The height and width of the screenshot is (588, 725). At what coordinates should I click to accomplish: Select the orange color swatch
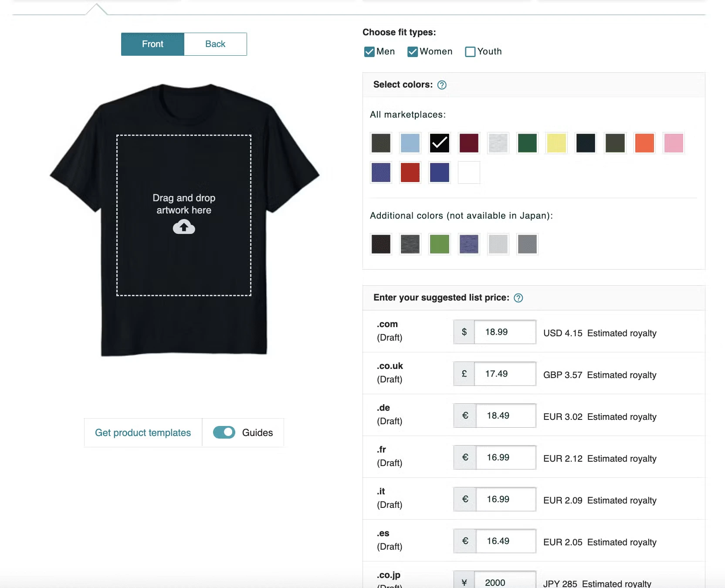click(644, 143)
